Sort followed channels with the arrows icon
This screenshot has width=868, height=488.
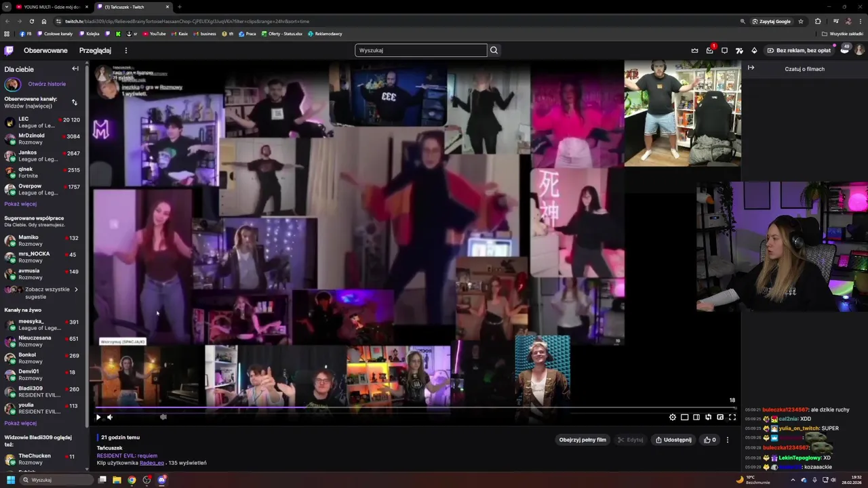pos(75,102)
